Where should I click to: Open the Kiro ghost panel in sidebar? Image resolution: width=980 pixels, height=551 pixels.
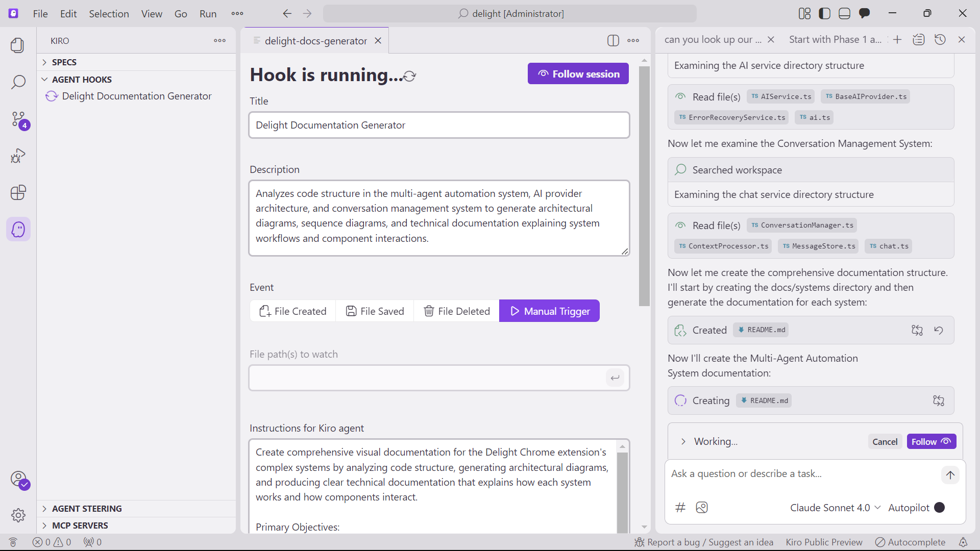pos(18,230)
